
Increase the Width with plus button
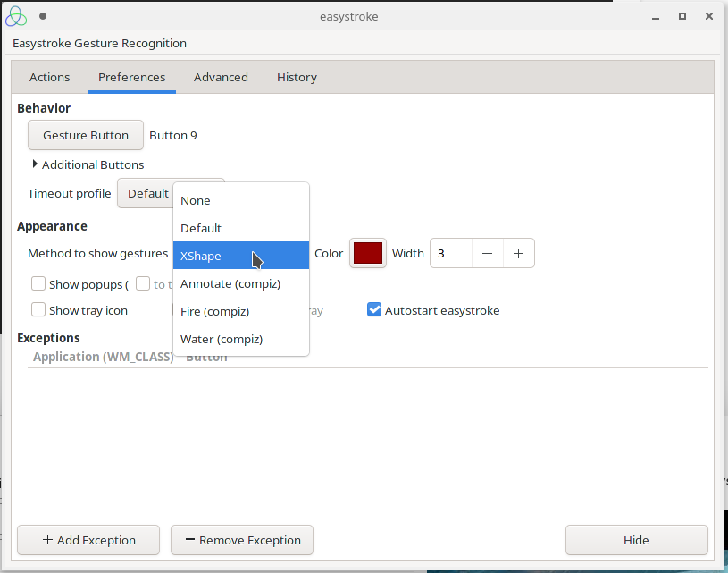[x=519, y=253]
